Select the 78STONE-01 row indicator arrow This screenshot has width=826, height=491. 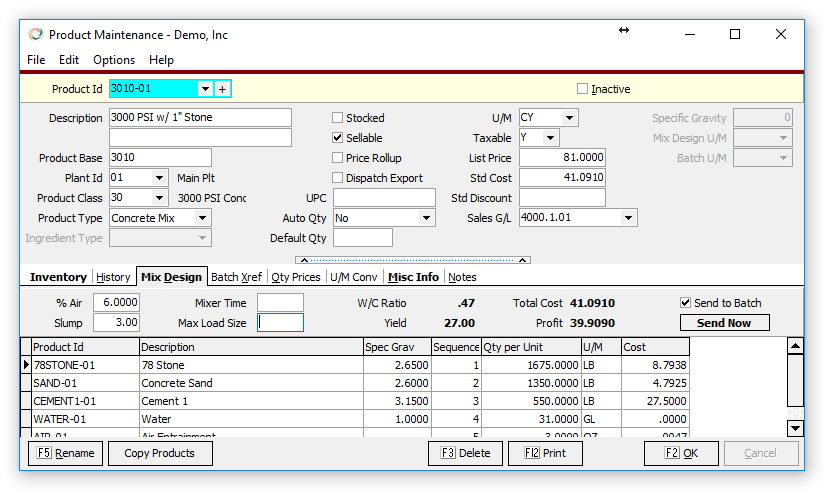coord(26,366)
